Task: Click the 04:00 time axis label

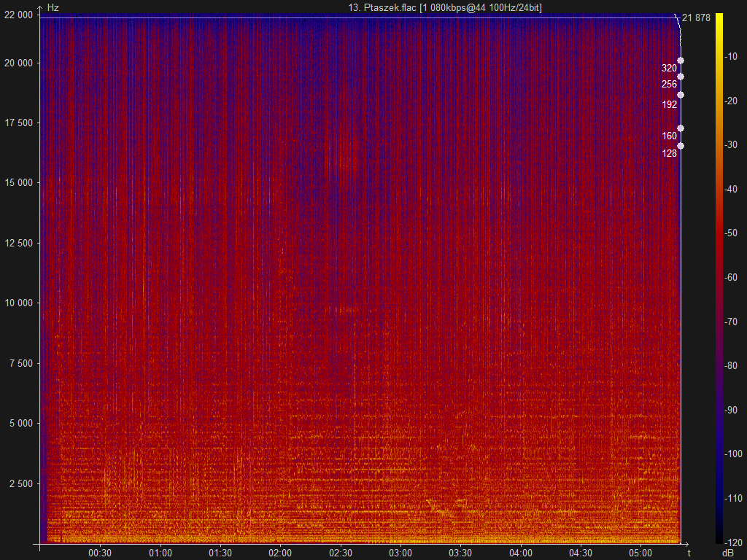Action: click(521, 553)
